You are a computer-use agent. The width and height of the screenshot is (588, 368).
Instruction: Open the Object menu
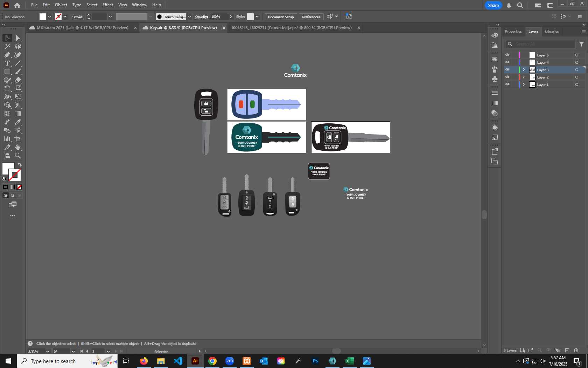pos(61,5)
